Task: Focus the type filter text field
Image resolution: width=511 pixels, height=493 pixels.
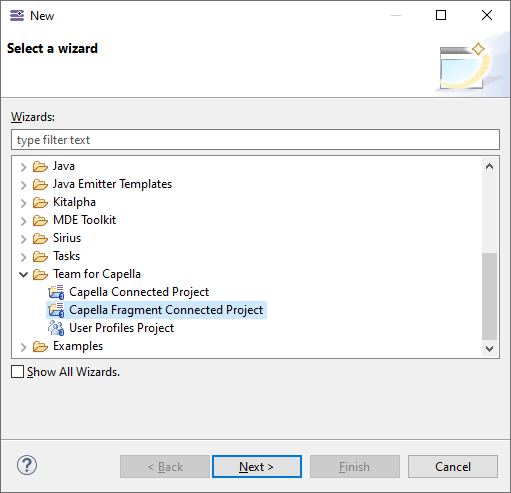Action: (255, 140)
